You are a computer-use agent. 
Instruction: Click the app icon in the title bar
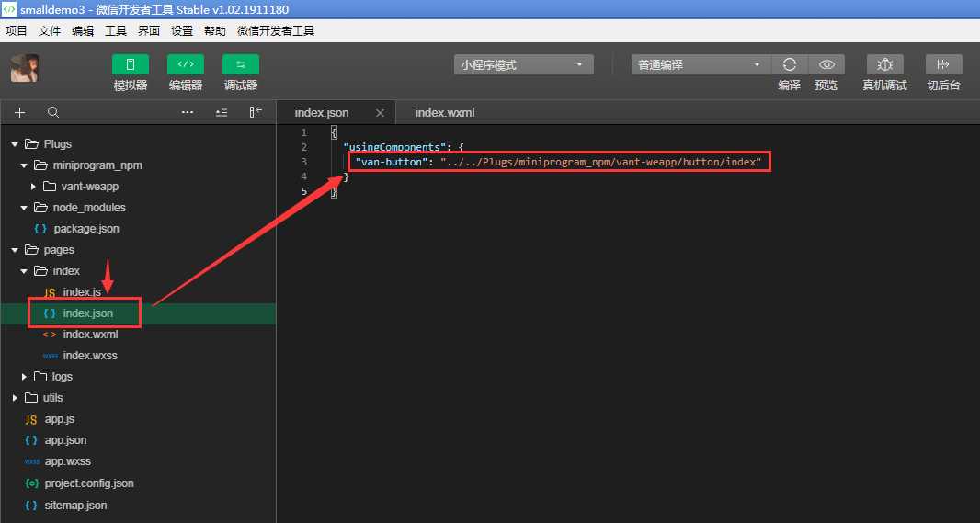click(x=9, y=9)
